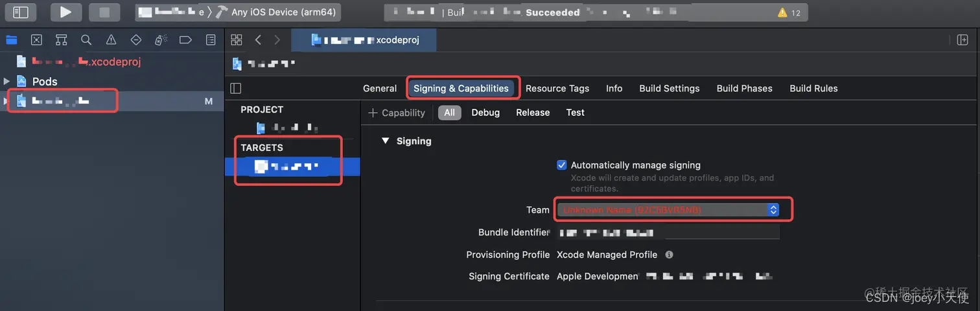Open the Debug navigator icon
Image resolution: width=980 pixels, height=311 pixels.
[161, 40]
